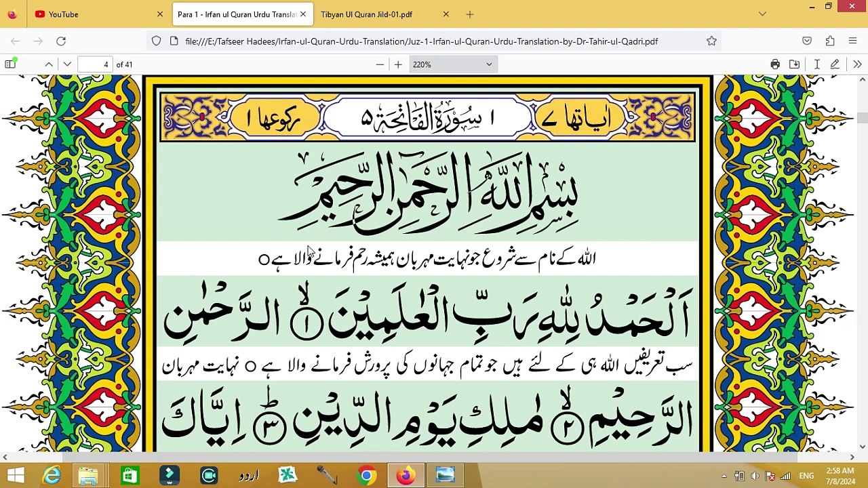Save the PDF document

794,64
